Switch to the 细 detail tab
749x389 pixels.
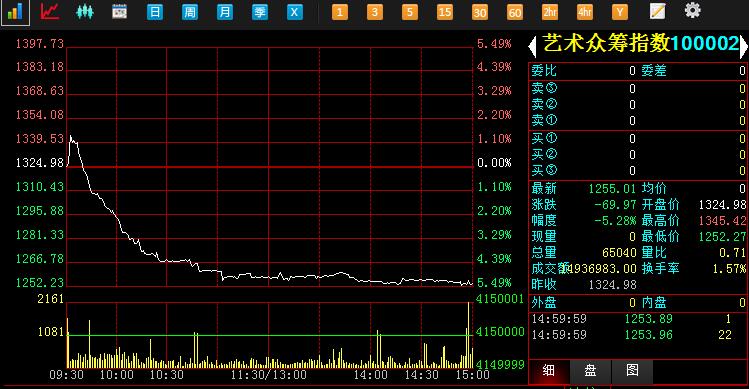549,371
